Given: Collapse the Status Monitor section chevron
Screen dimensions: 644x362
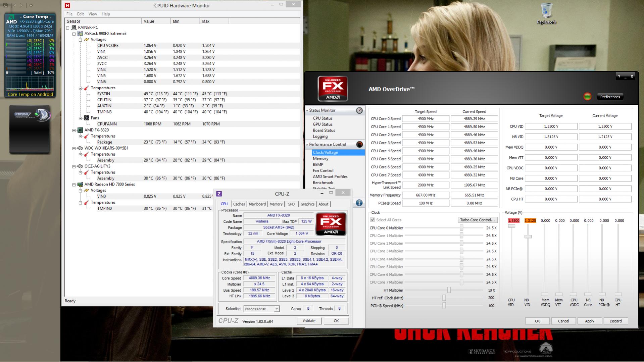Looking at the screenshot, I should pyautogui.click(x=307, y=110).
